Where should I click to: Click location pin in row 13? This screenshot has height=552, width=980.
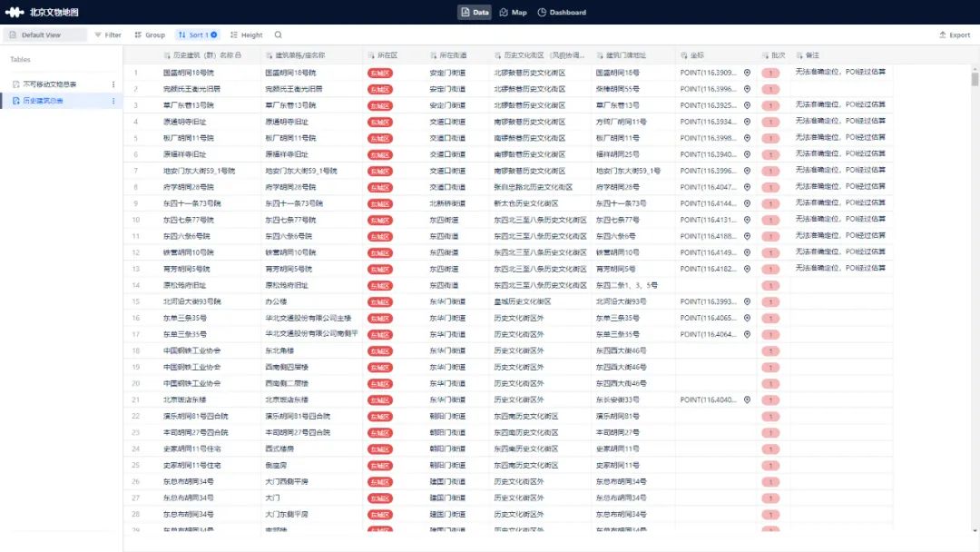click(747, 269)
